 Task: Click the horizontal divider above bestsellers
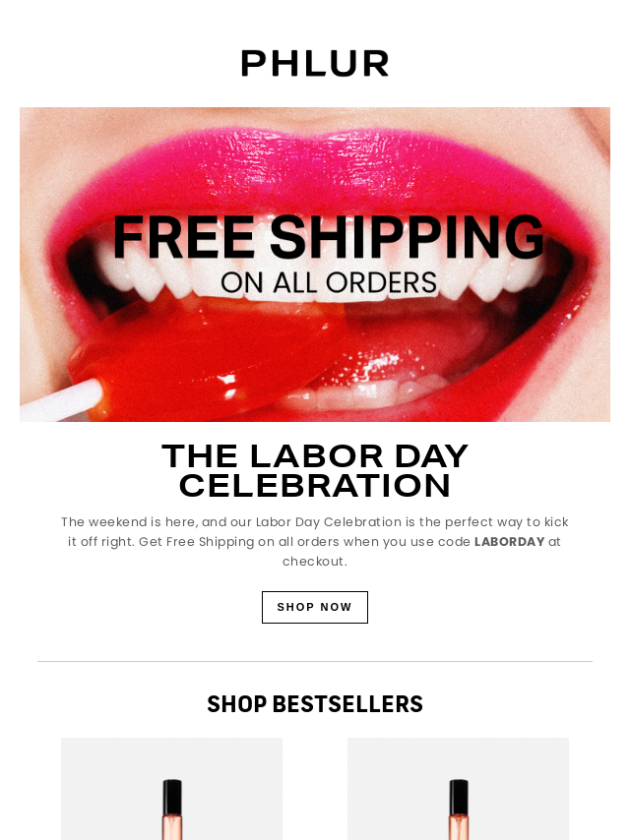tap(315, 662)
